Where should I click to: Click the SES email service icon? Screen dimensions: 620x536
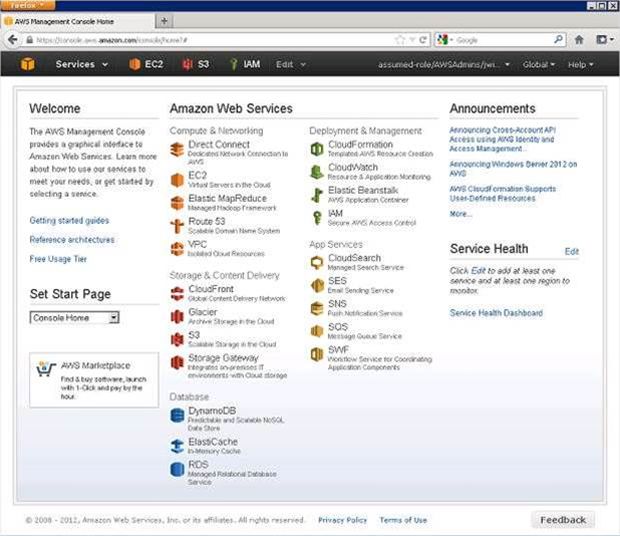pos(317,285)
